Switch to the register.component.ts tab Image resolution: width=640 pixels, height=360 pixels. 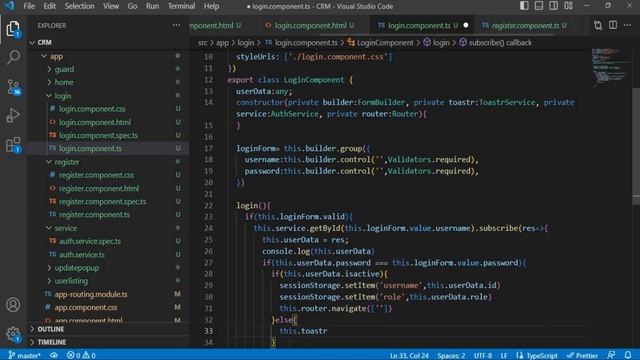click(526, 25)
